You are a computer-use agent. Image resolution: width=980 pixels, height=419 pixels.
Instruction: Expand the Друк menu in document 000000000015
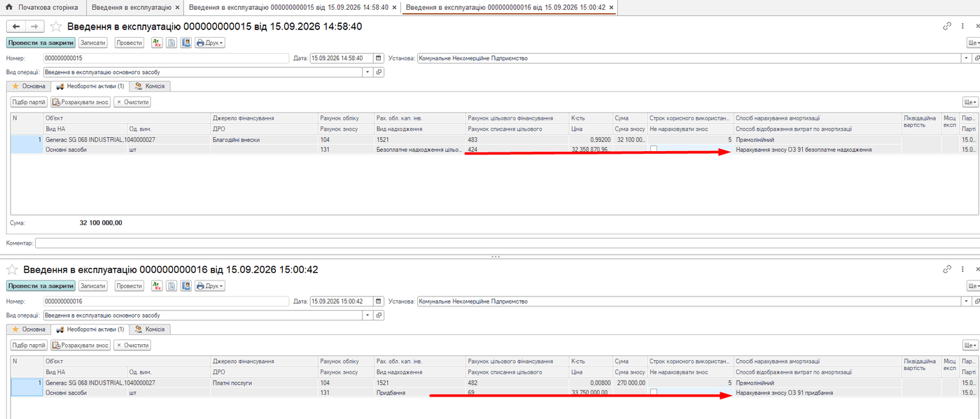(x=209, y=43)
